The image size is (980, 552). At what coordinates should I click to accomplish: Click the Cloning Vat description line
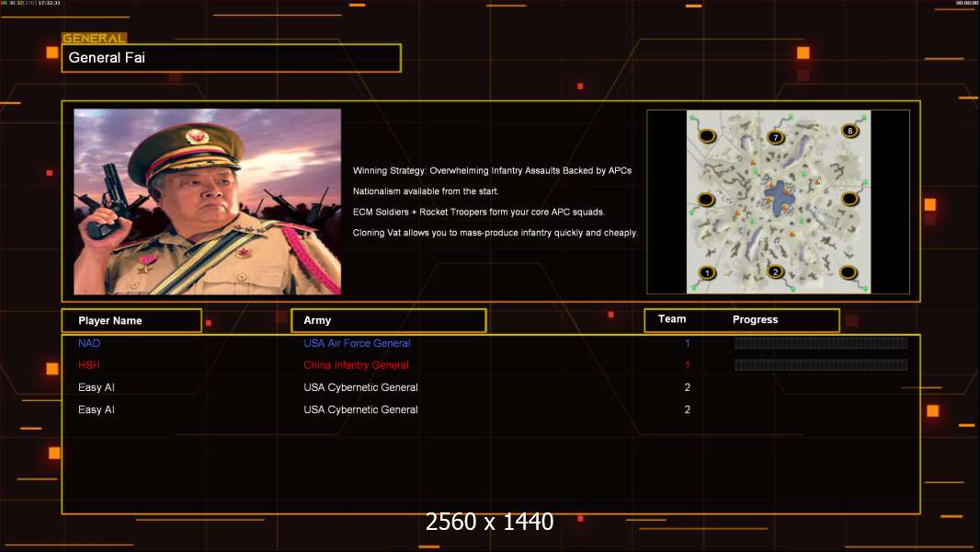click(x=496, y=233)
